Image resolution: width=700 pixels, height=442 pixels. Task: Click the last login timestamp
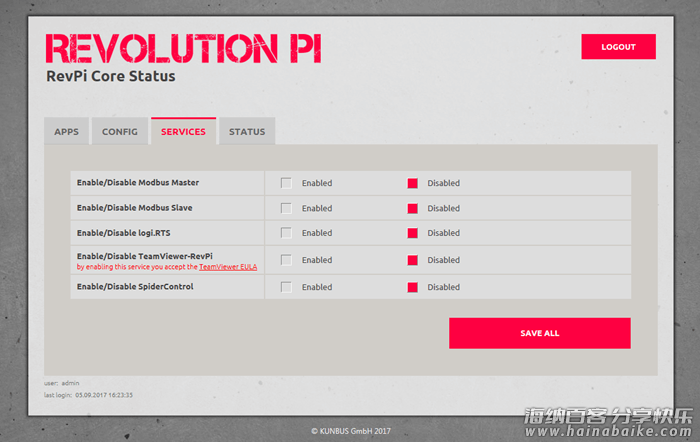pyautogui.click(x=104, y=395)
